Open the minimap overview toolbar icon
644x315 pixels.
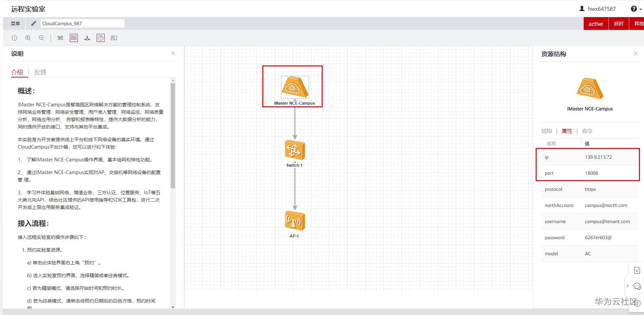click(60, 38)
